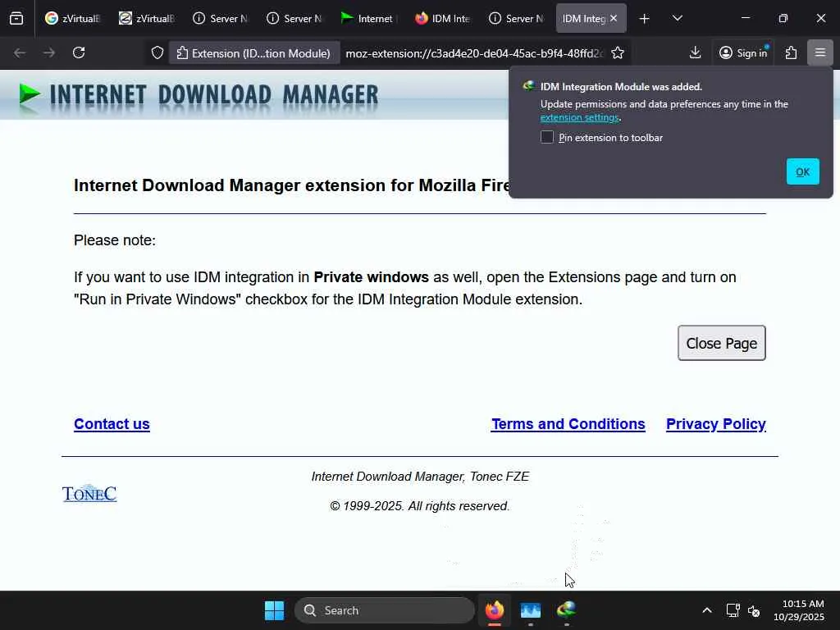Click the IDM icon in the added notification
The image size is (840, 630).
(x=529, y=86)
